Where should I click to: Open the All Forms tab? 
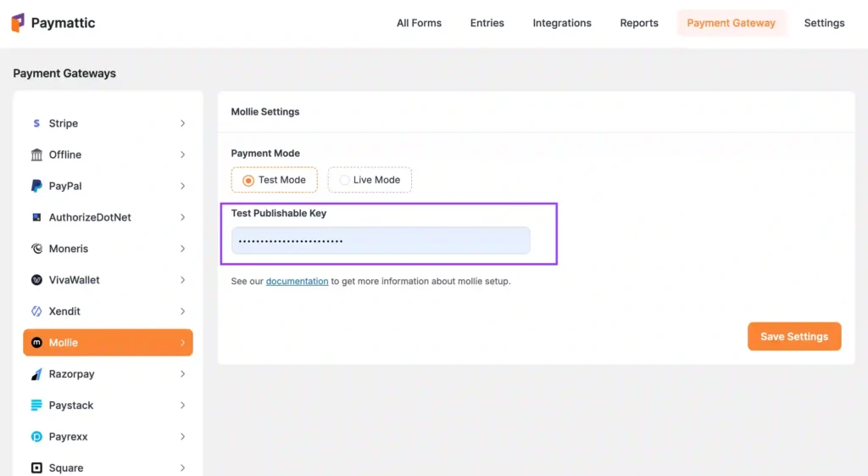click(419, 23)
